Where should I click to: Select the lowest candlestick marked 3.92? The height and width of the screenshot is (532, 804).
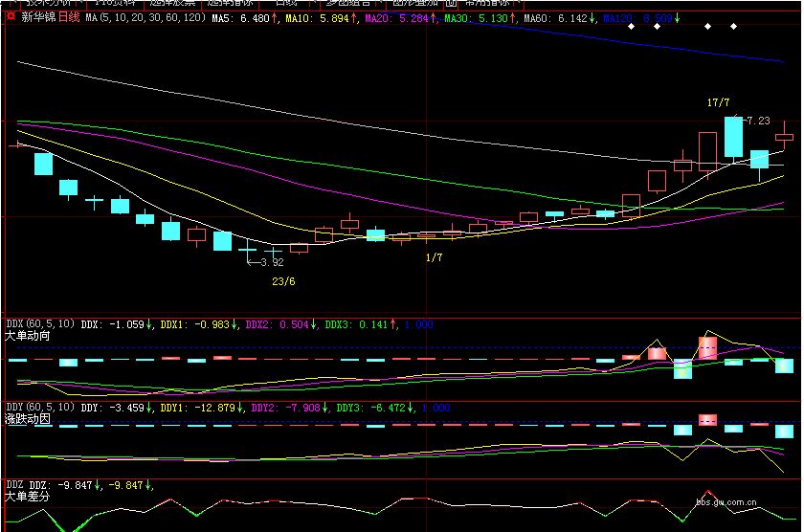coord(248,251)
